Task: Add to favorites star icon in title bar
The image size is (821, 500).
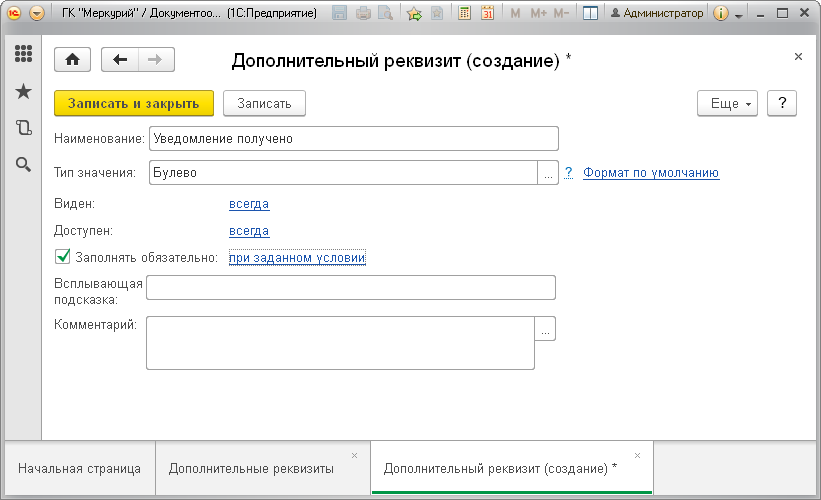Action: click(414, 13)
